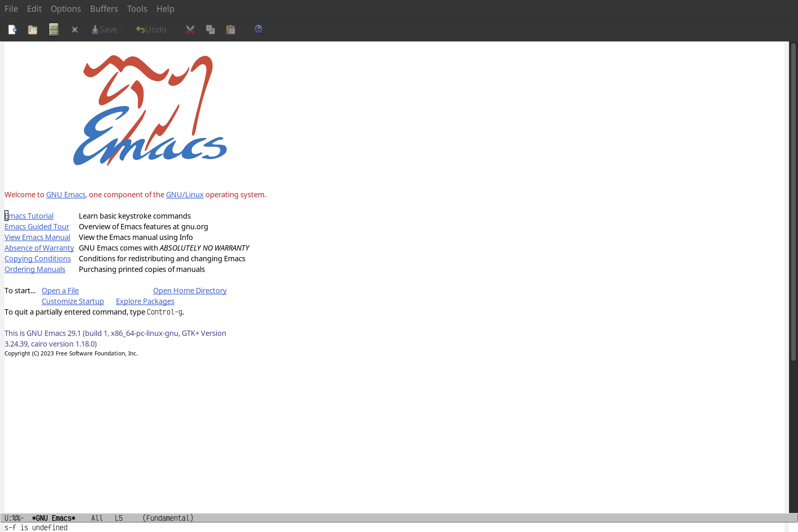
Task: Open the Emacs Guided Tour link
Action: pos(37,226)
